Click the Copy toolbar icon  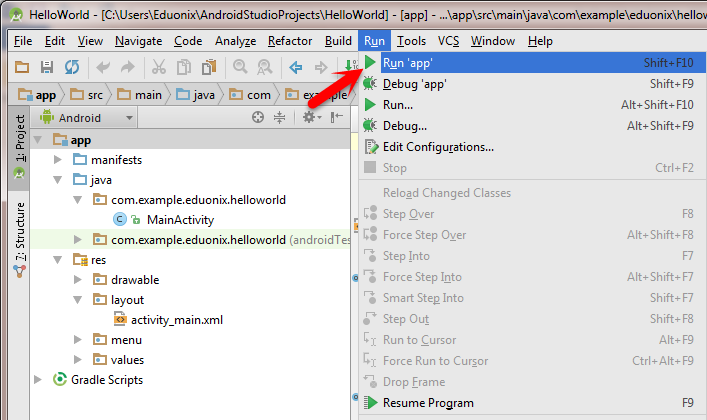[x=184, y=67]
